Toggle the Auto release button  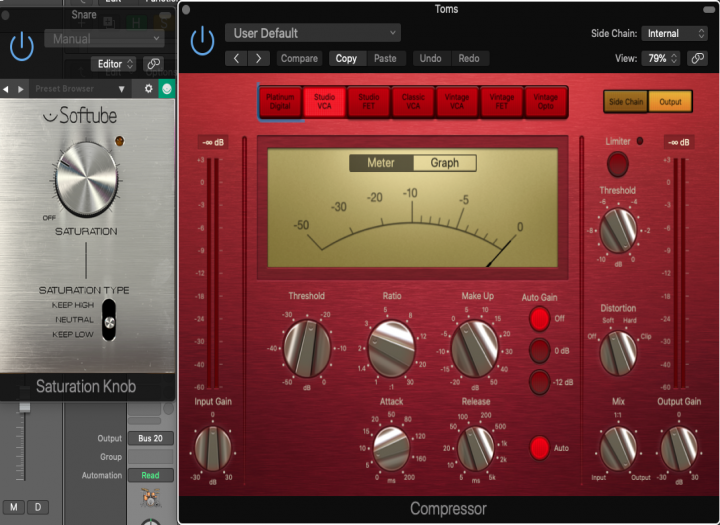[539, 448]
